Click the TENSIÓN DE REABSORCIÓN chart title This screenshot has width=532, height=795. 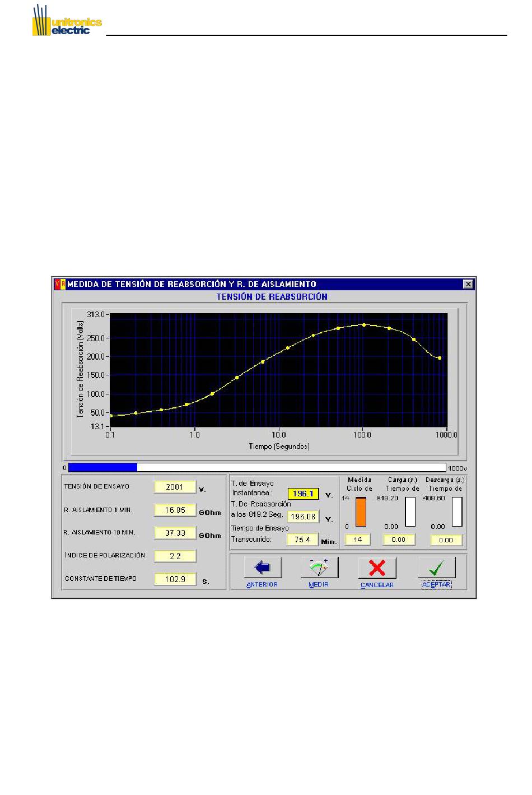coord(272,297)
